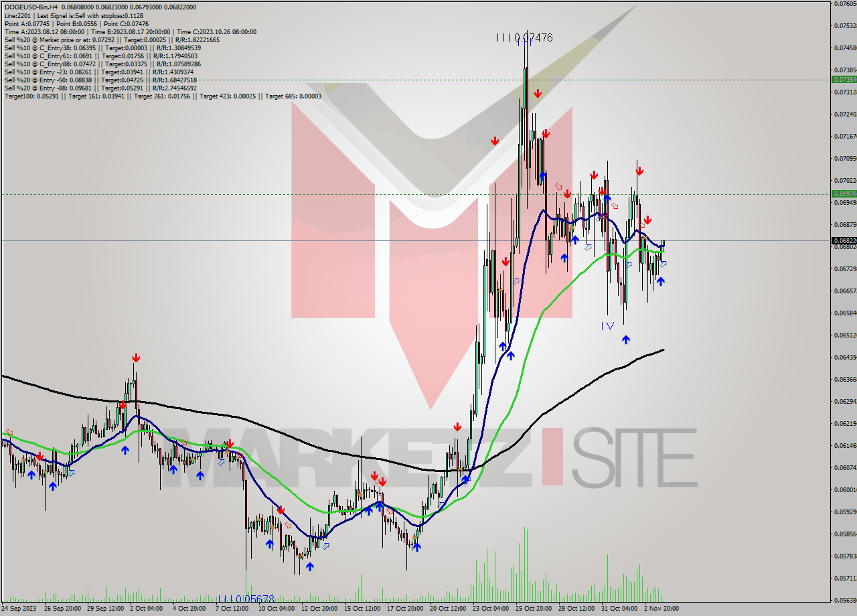
Task: Select the 'Sell %10 @ Entry -23: 0.08261' line
Action: pos(99,72)
